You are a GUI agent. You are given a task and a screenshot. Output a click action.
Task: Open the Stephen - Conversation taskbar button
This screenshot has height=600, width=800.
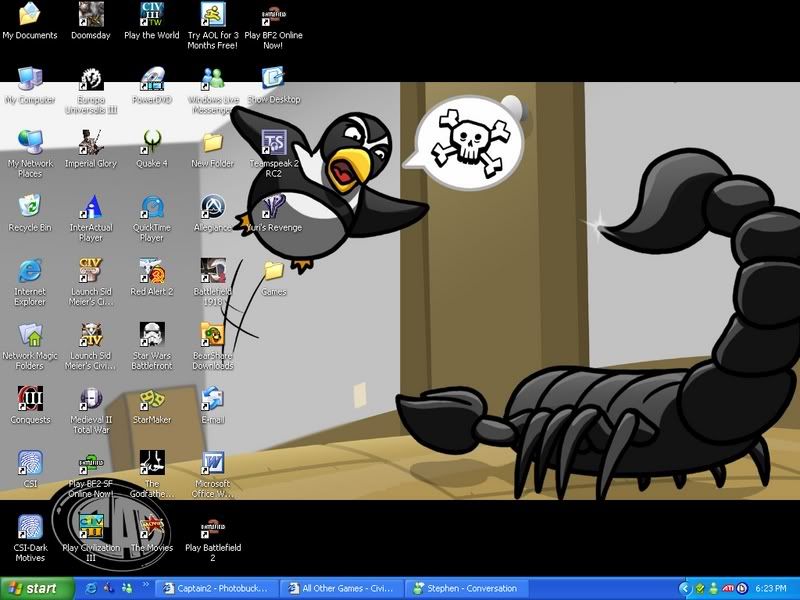coord(467,588)
